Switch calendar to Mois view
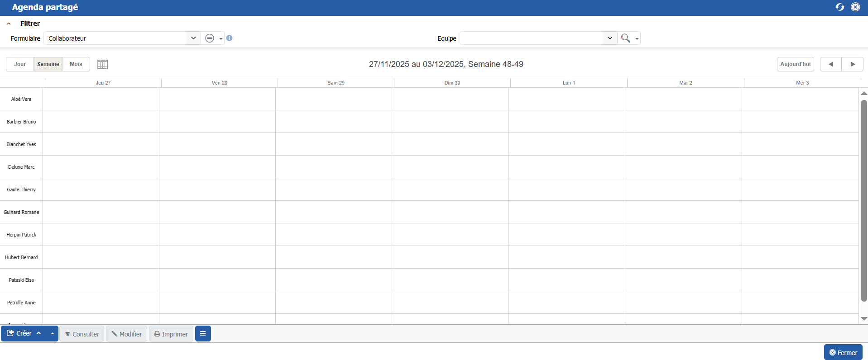This screenshot has width=868, height=360. 76,64
